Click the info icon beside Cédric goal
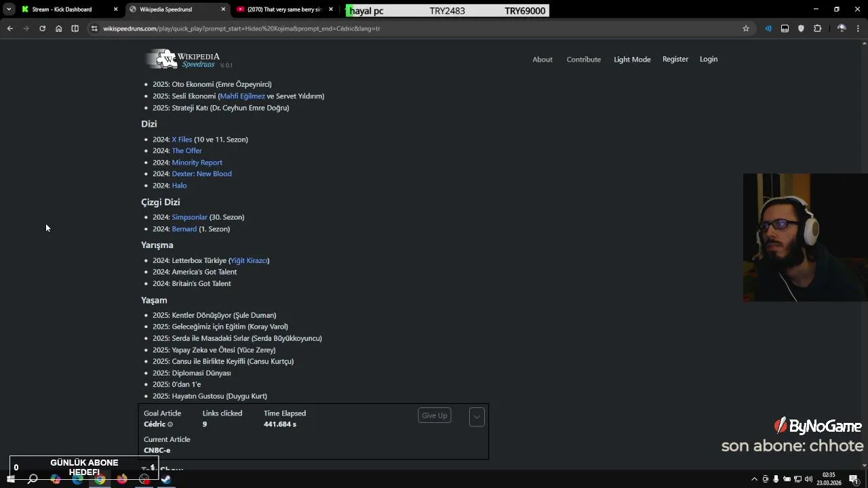868x488 pixels. pos(170,424)
